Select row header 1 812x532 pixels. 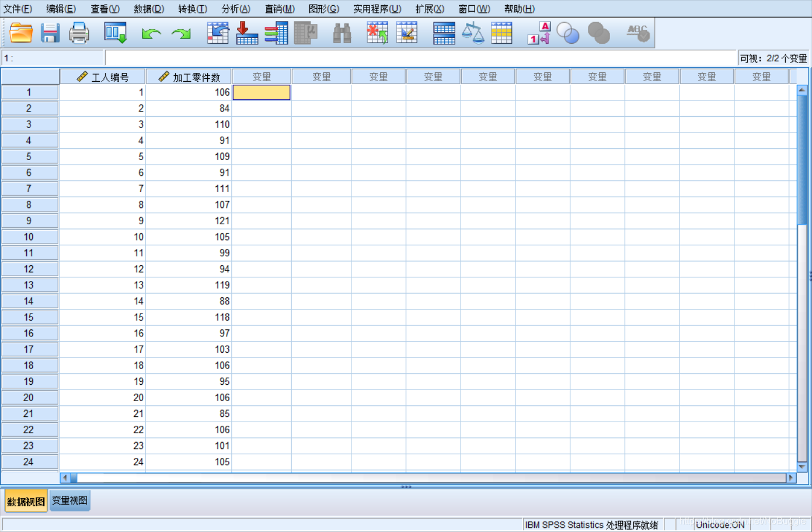[x=29, y=92]
